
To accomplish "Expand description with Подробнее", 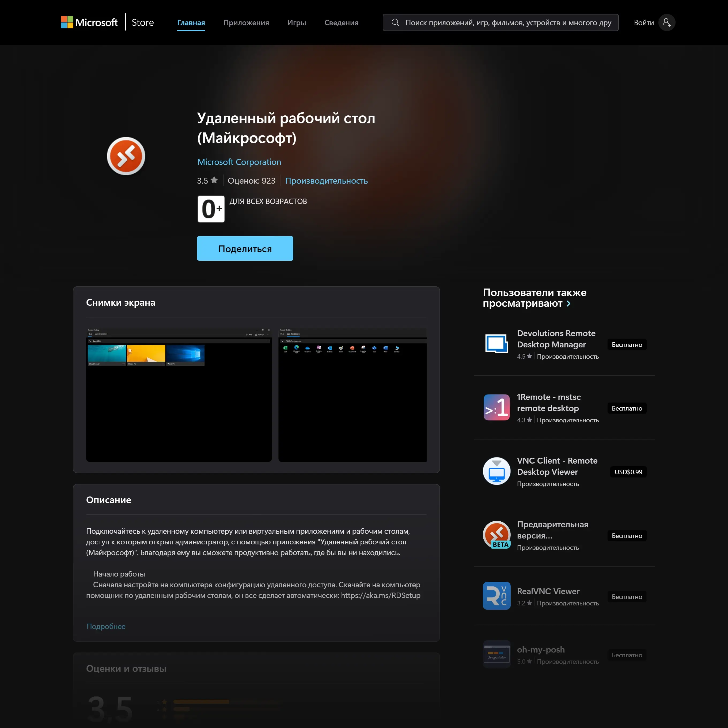I will coord(106,626).
